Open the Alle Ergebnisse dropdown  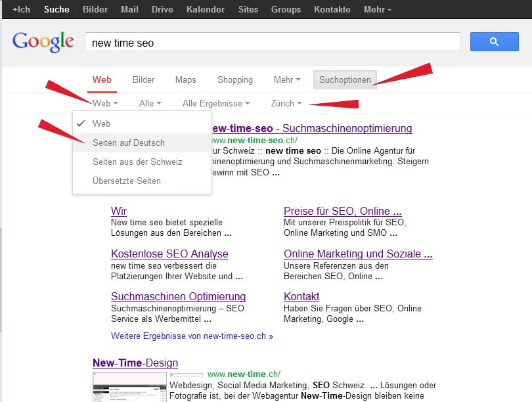[x=216, y=104]
